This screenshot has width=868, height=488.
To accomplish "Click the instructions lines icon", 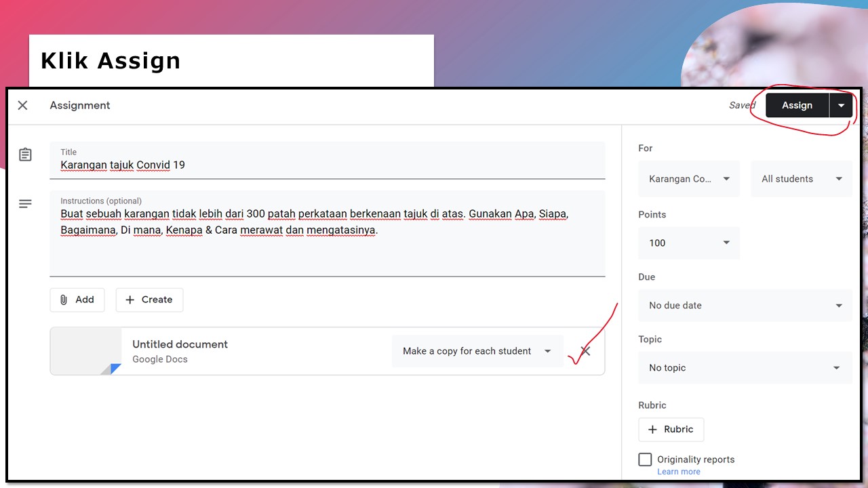I will click(25, 204).
